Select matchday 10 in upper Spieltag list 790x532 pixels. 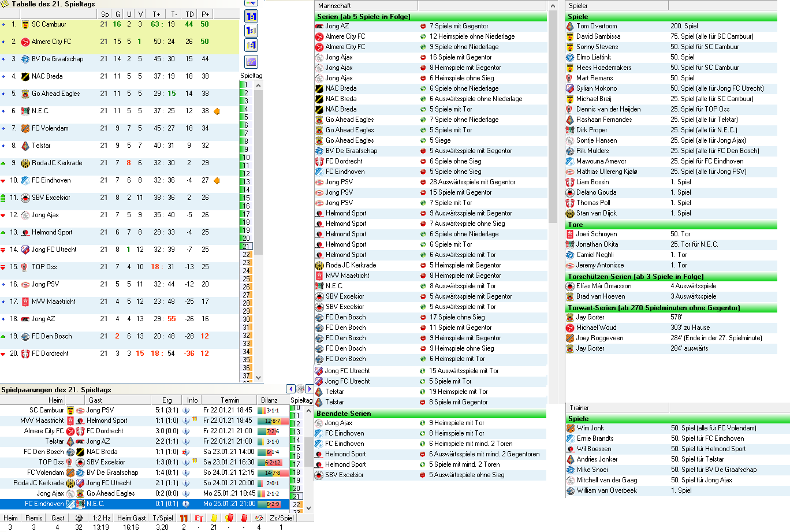click(x=246, y=157)
